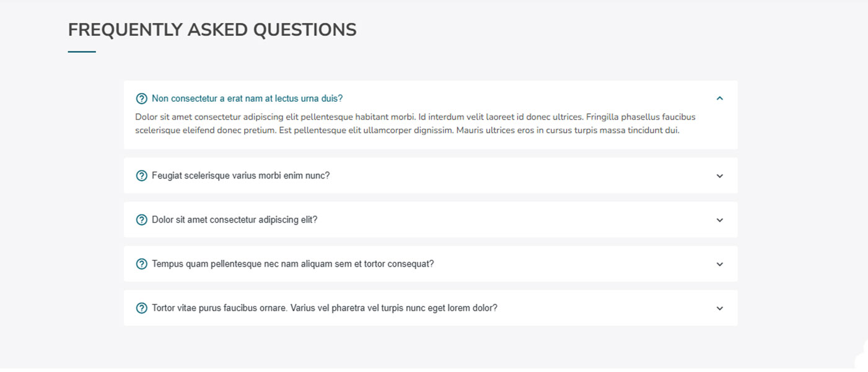Screen dimensions: 868x372
Task: Click the question mark icon beside "Tortor vitae purus"
Action: (141, 308)
